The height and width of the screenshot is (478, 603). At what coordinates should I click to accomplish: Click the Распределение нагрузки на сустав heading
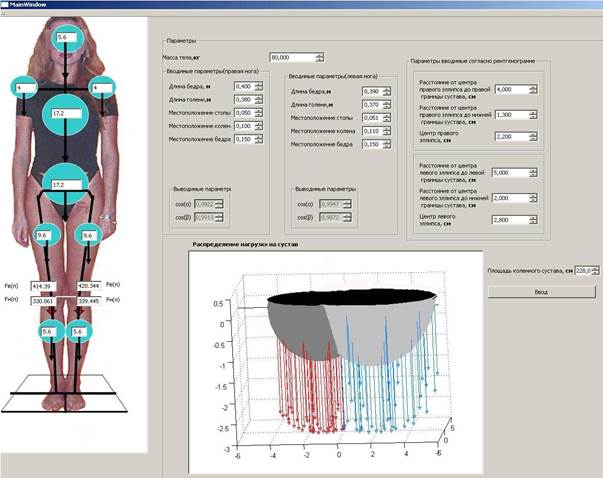245,244
